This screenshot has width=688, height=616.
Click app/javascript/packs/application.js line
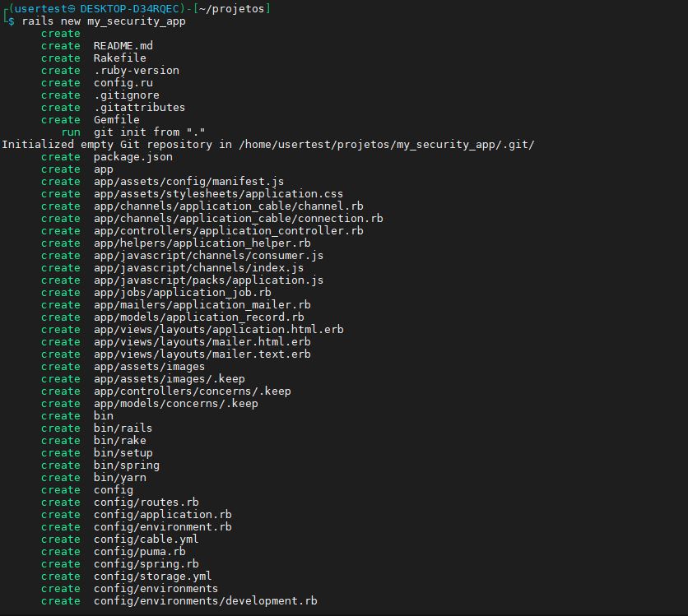point(208,280)
